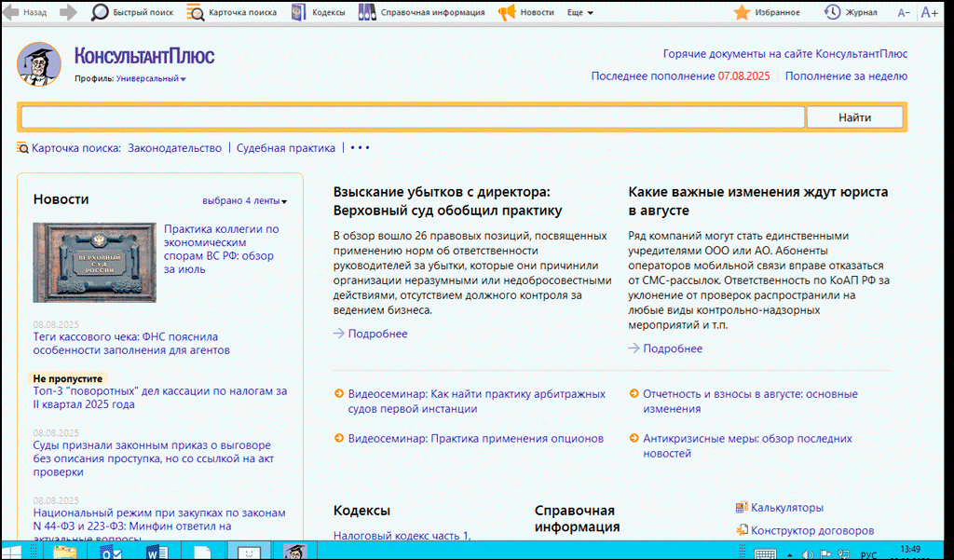Open Быстрый поиск magnifier icon
Screen dimensions: 954x560
click(99, 12)
